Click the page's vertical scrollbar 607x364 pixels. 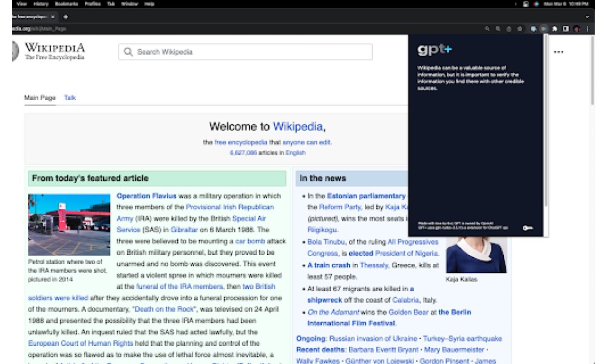pos(592,71)
